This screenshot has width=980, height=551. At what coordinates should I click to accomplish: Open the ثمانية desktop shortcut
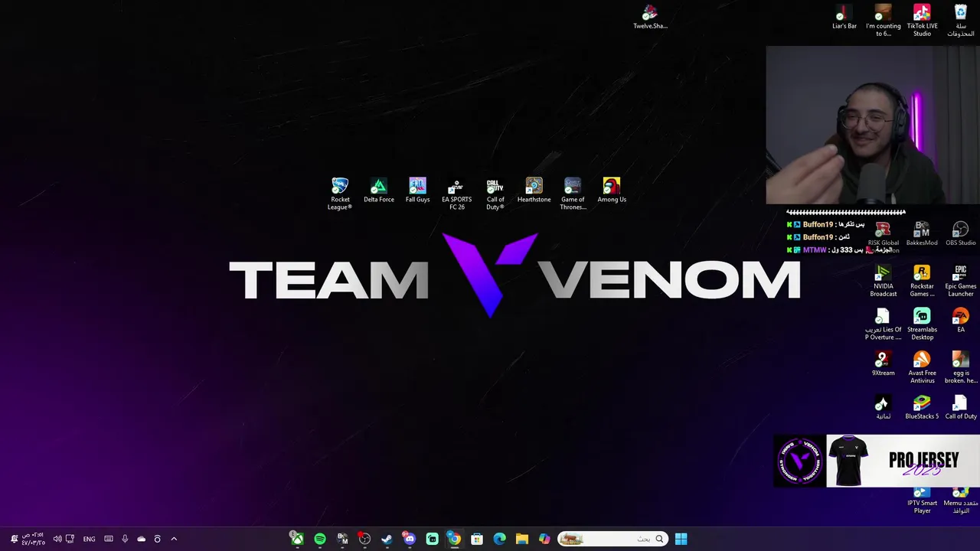click(x=884, y=407)
